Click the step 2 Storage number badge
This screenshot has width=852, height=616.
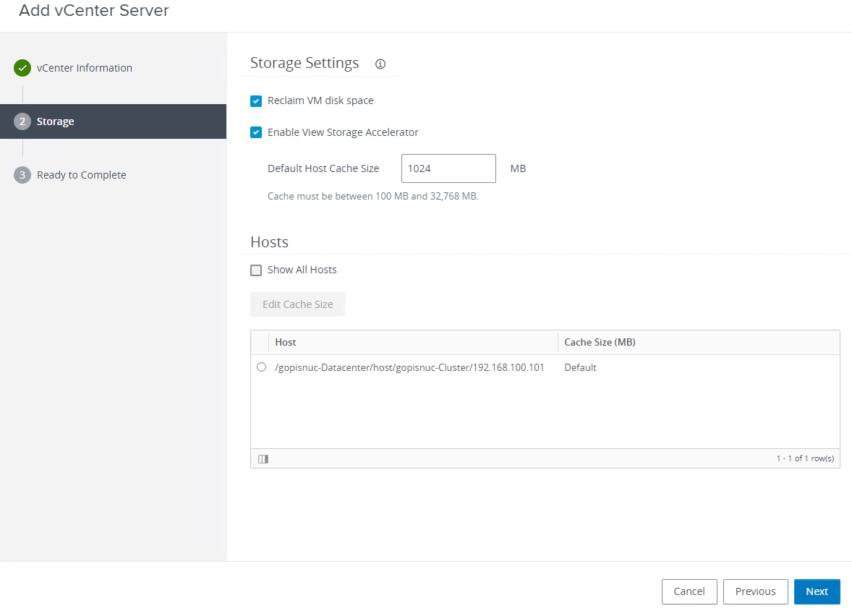22,121
